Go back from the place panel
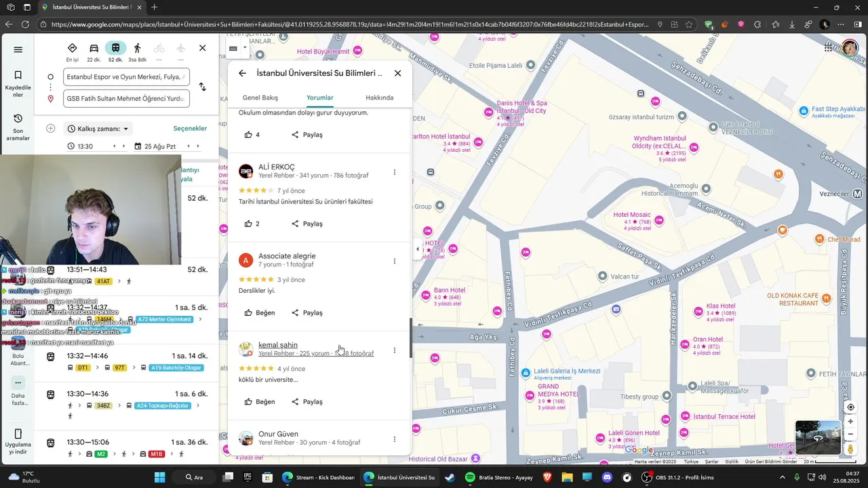This screenshot has width=868, height=488. (x=242, y=73)
